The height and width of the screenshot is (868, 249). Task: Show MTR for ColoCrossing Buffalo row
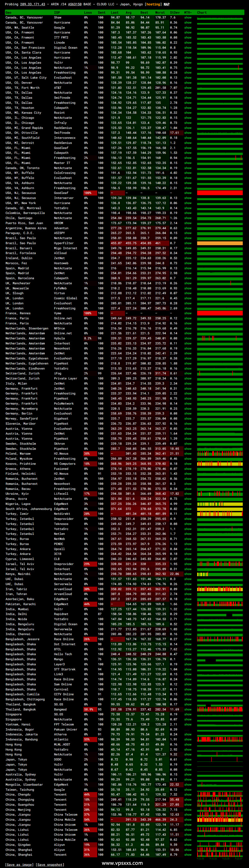click(188, 173)
